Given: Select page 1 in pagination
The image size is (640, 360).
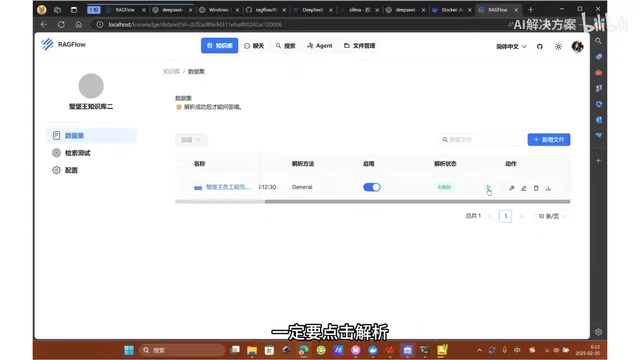Looking at the screenshot, I should [505, 216].
